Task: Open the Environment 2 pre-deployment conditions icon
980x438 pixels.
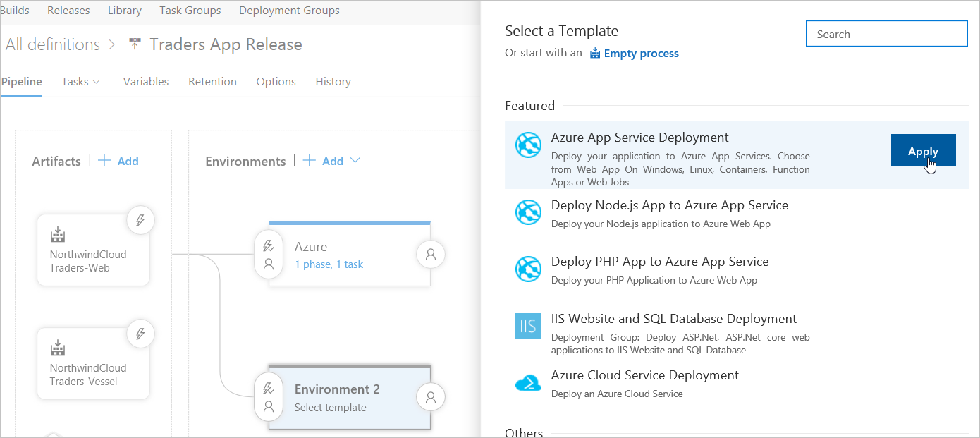Action: pyautogui.click(x=268, y=397)
